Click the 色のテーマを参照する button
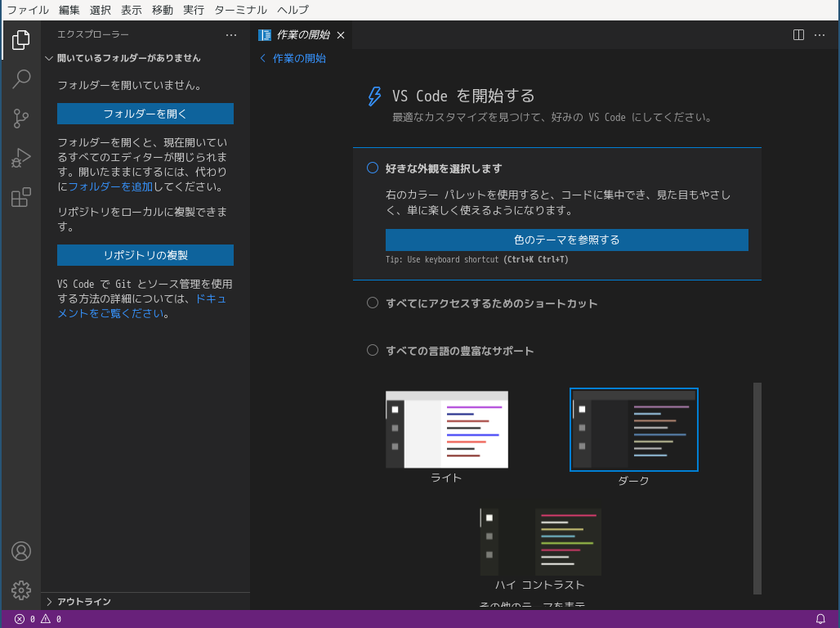 click(x=567, y=240)
